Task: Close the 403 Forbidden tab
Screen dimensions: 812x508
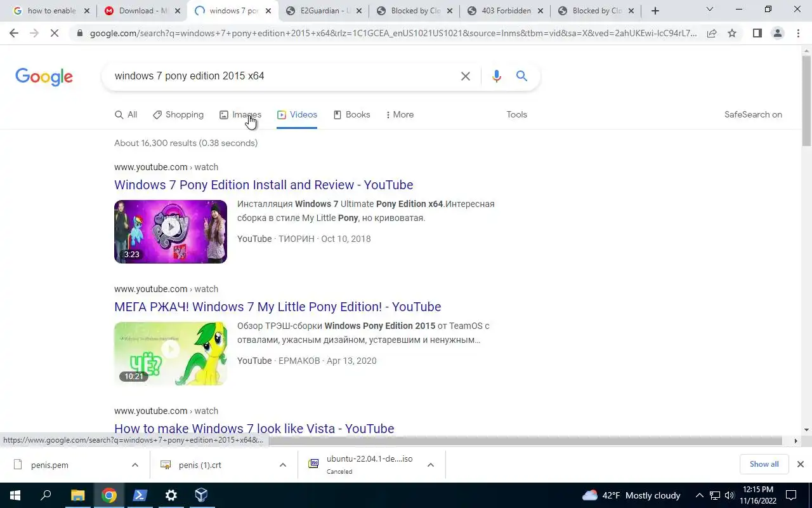Action: tap(540, 11)
